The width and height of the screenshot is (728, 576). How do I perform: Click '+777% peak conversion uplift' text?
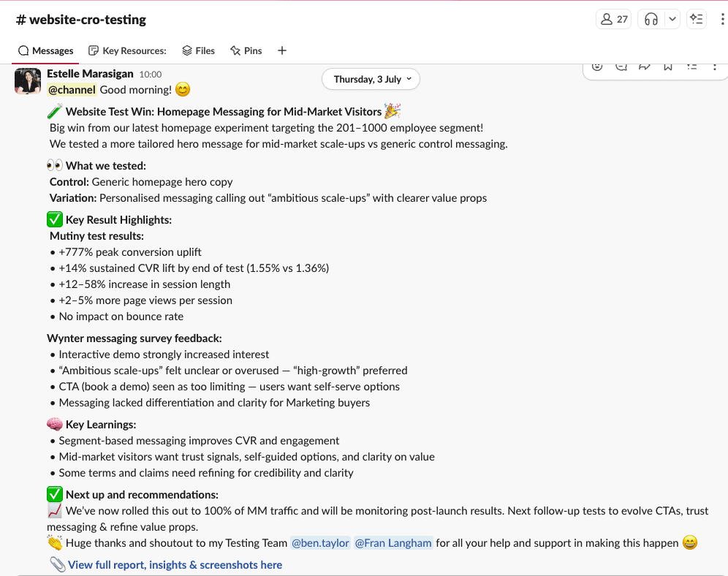click(x=130, y=252)
